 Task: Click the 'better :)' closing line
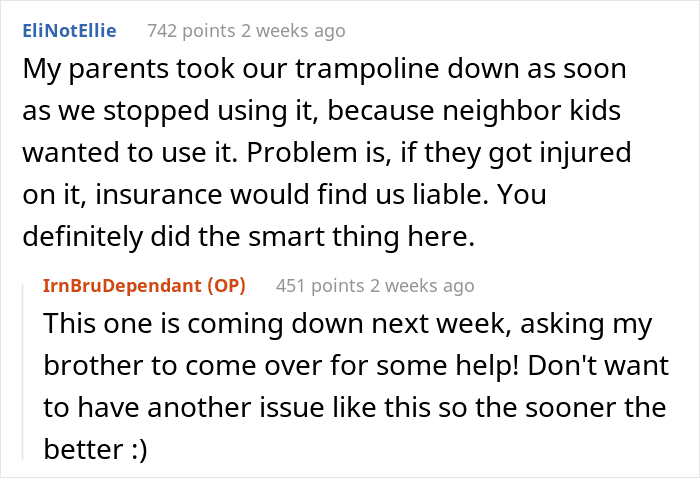point(95,449)
